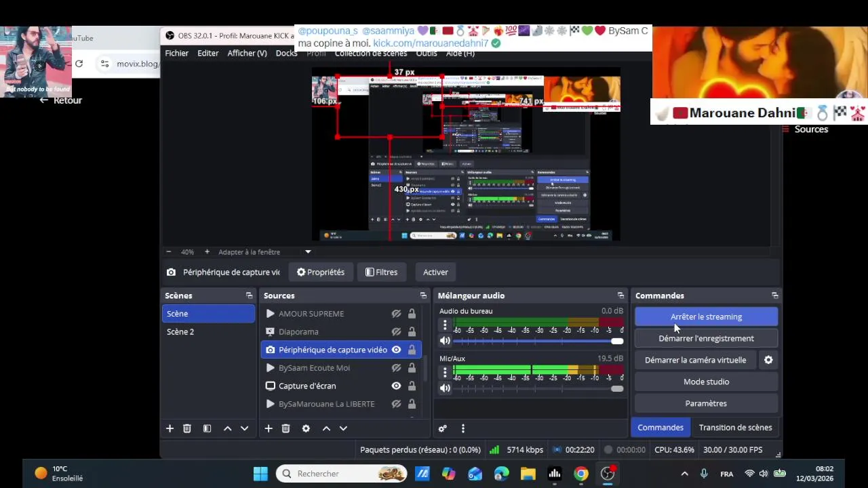
Task: Select Scène 2 in the scenes list
Action: (208, 331)
